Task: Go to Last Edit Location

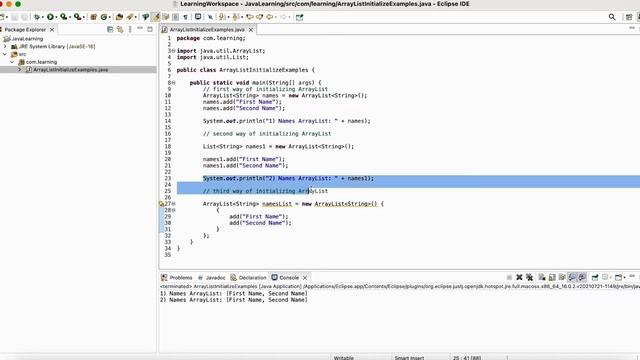Action: [x=249, y=17]
